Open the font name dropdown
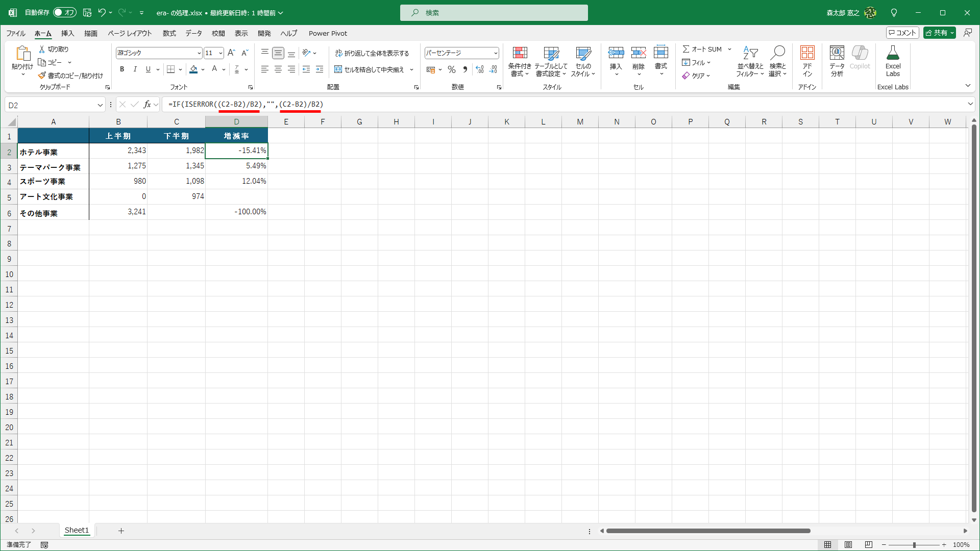Screen dimensions: 980x551 click(x=199, y=53)
